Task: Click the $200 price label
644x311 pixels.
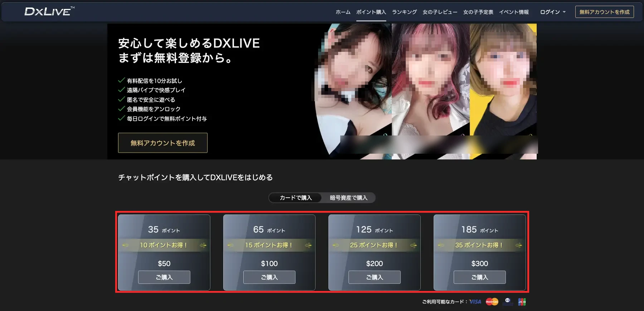Action: click(x=375, y=263)
